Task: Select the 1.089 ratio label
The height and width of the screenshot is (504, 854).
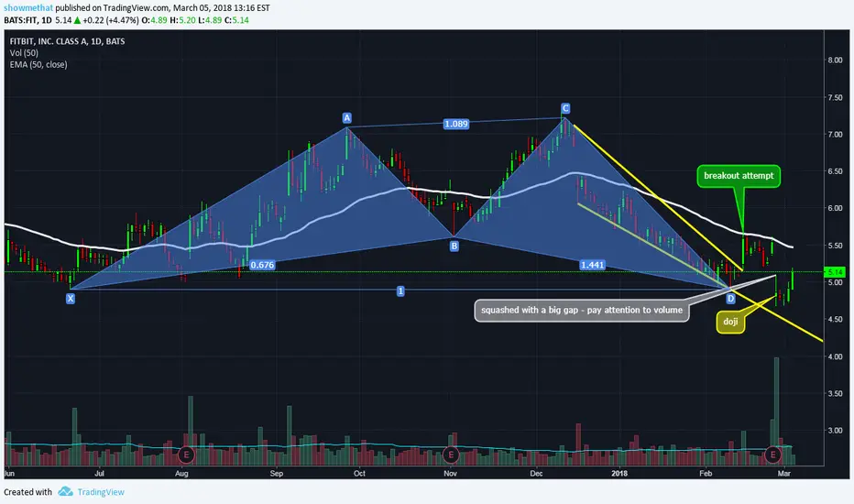Action: (456, 124)
